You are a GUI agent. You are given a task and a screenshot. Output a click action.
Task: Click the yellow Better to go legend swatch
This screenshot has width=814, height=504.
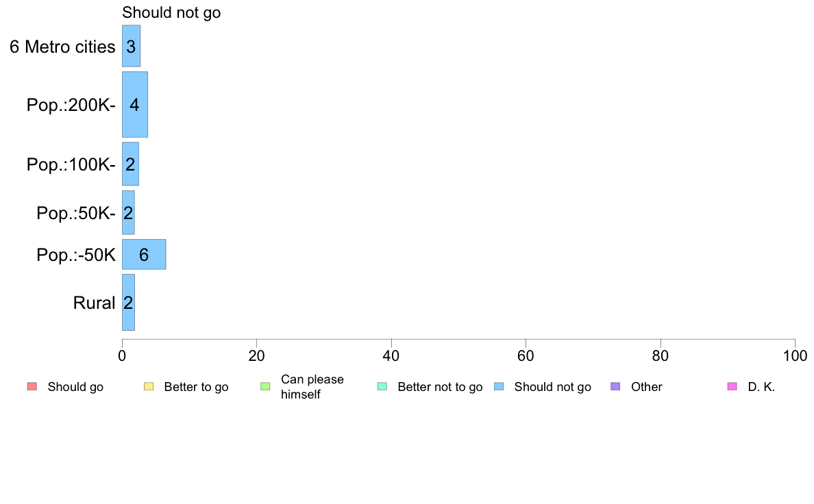click(149, 387)
